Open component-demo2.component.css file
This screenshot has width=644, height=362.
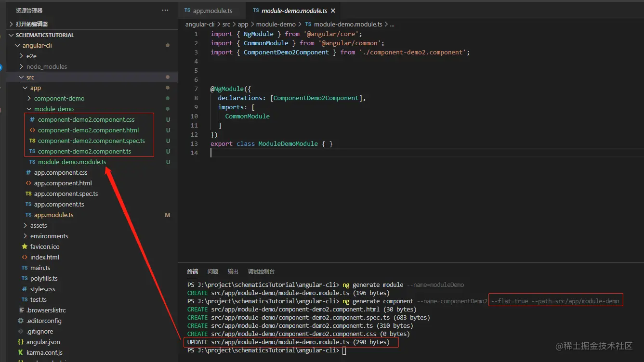[x=86, y=119]
